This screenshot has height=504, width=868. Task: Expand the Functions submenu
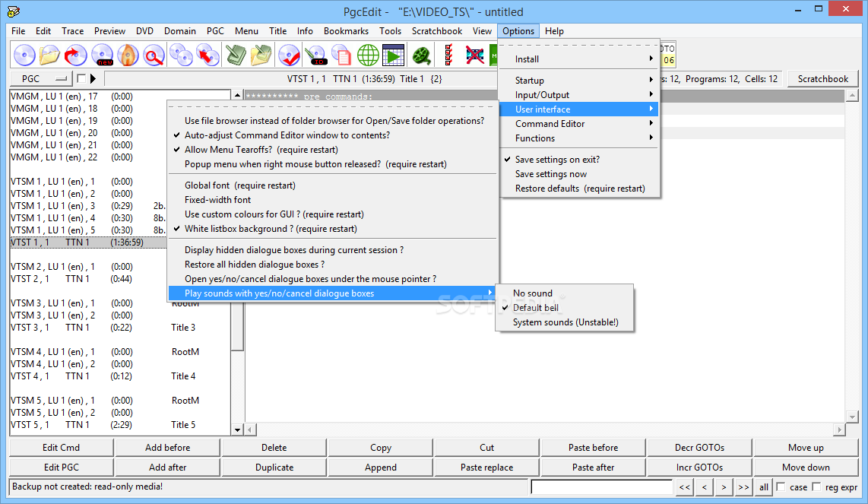click(x=580, y=138)
